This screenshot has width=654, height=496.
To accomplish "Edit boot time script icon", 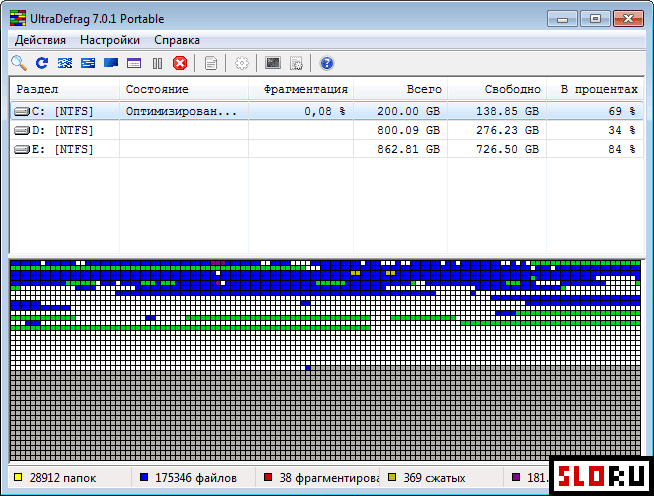I will coord(296,63).
